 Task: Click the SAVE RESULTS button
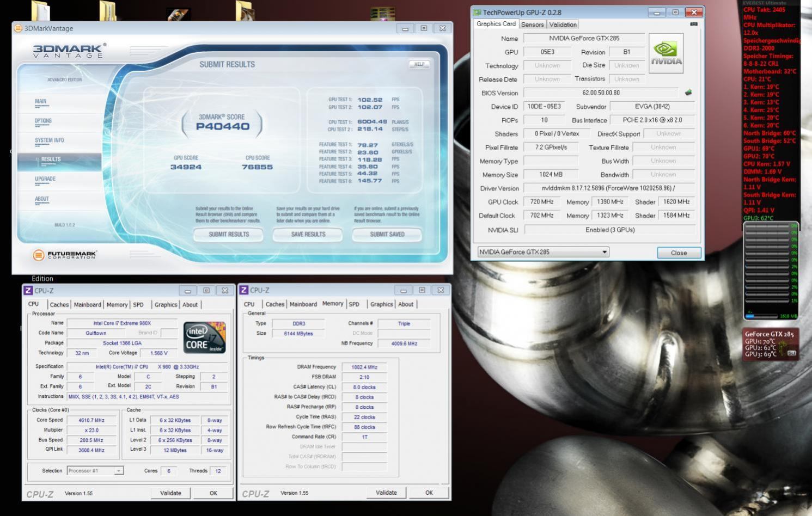308,235
